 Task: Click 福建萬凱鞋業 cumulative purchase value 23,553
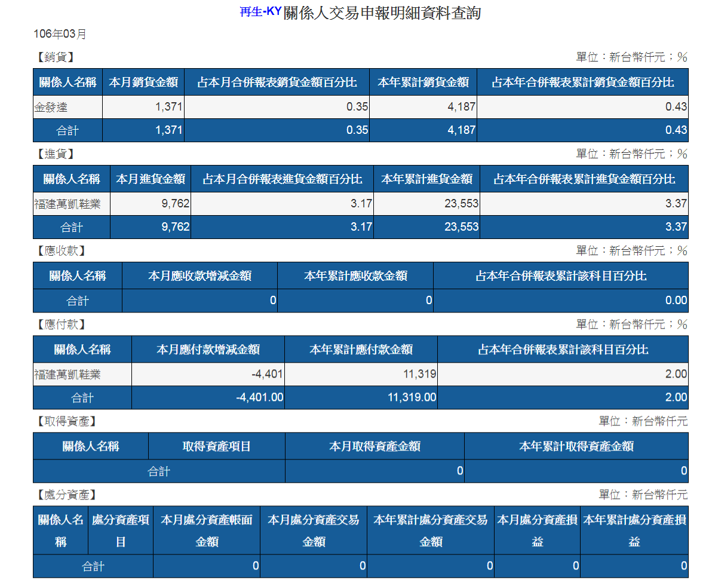461,204
